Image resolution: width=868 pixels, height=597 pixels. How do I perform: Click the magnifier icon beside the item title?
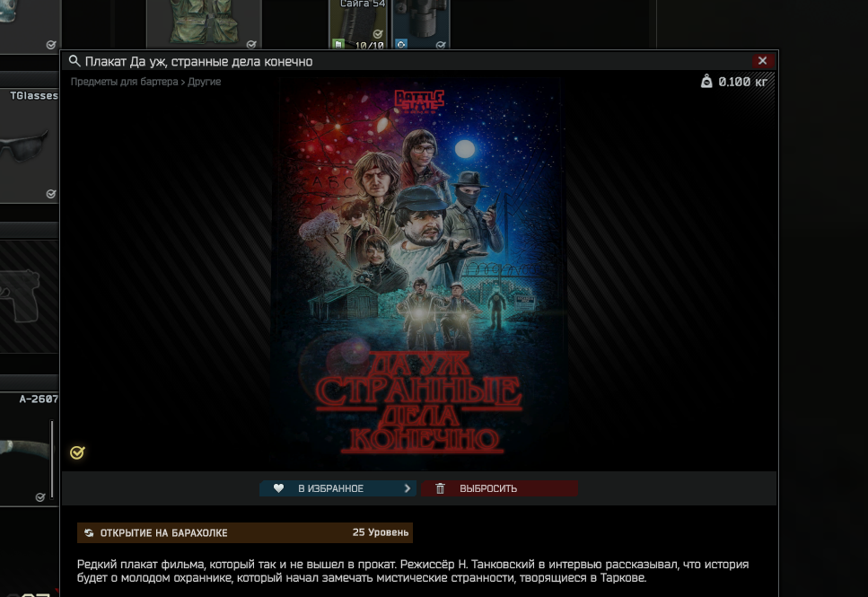click(x=75, y=61)
